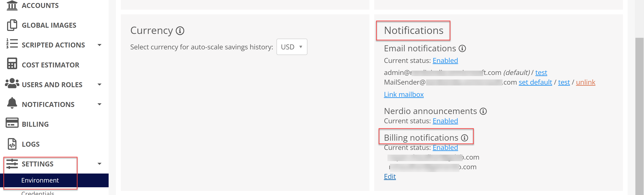The image size is (644, 195).
Task: Unlink the MailSender mailbox
Action: 585,82
